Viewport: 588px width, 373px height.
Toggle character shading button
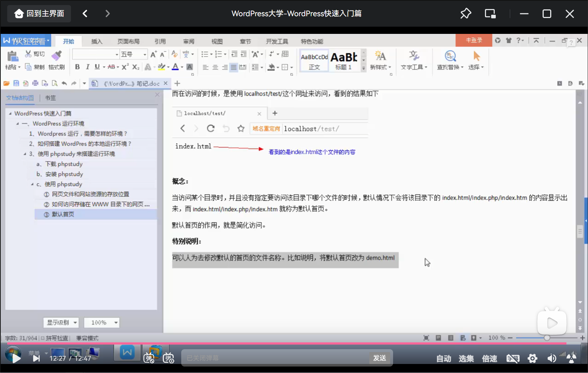coord(190,67)
